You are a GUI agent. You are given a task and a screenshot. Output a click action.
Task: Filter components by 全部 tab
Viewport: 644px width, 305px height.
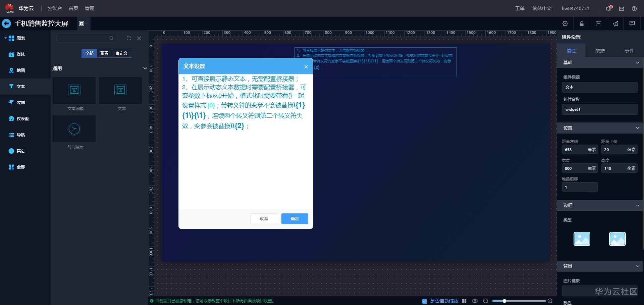tap(89, 53)
